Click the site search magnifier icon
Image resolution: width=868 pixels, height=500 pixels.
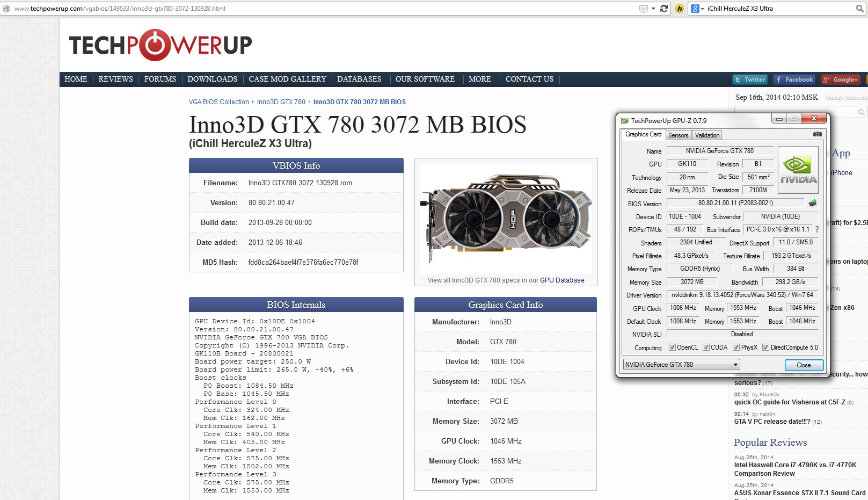(861, 112)
